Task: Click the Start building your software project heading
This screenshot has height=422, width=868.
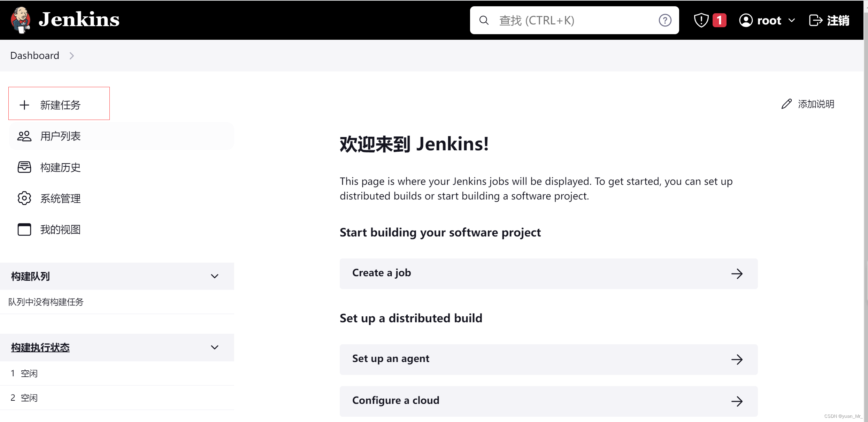Action: (440, 233)
